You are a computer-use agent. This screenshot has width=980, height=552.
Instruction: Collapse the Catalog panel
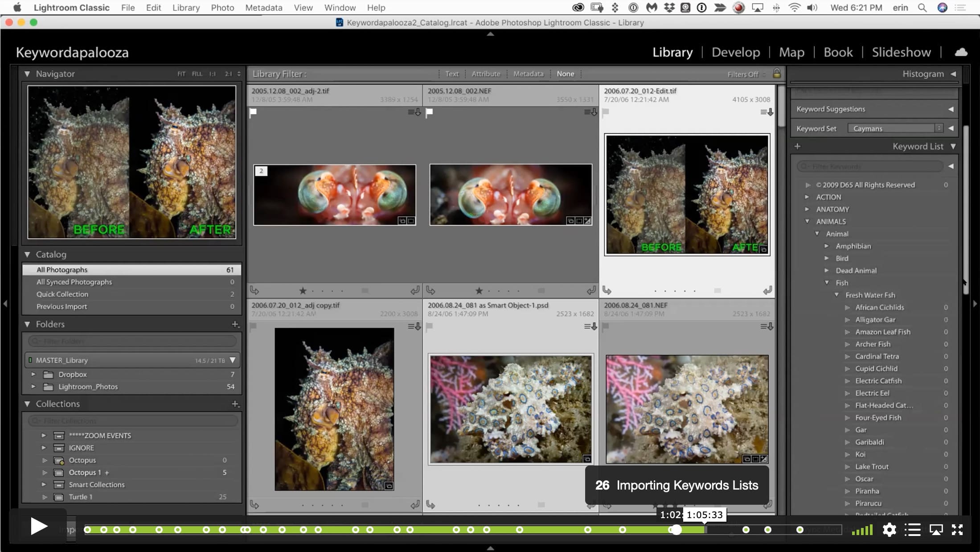tap(27, 255)
